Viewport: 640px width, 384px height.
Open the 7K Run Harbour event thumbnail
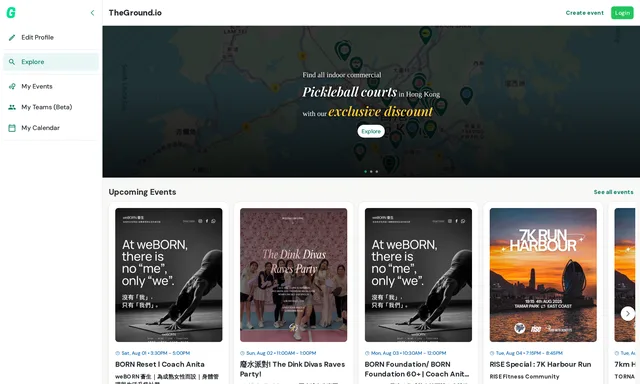pos(543,275)
